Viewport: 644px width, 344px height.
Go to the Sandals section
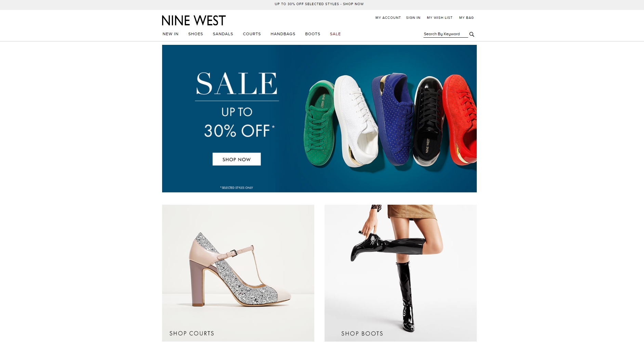[223, 34]
